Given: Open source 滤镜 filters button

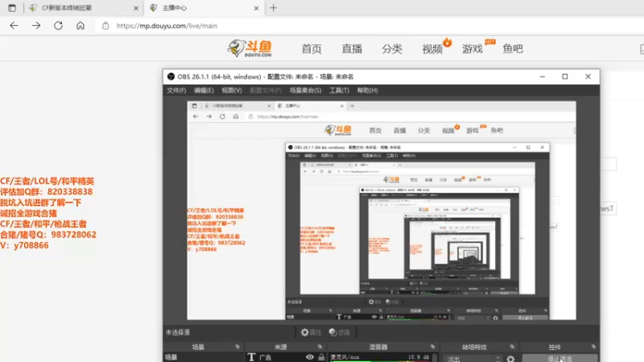Looking at the screenshot, I should pos(340,332).
